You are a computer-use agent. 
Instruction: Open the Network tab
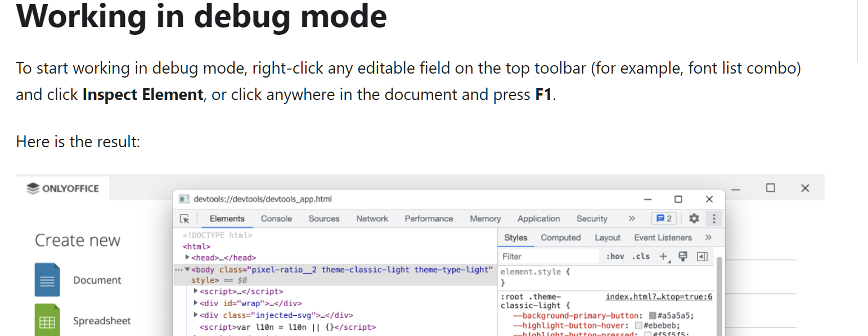372,219
